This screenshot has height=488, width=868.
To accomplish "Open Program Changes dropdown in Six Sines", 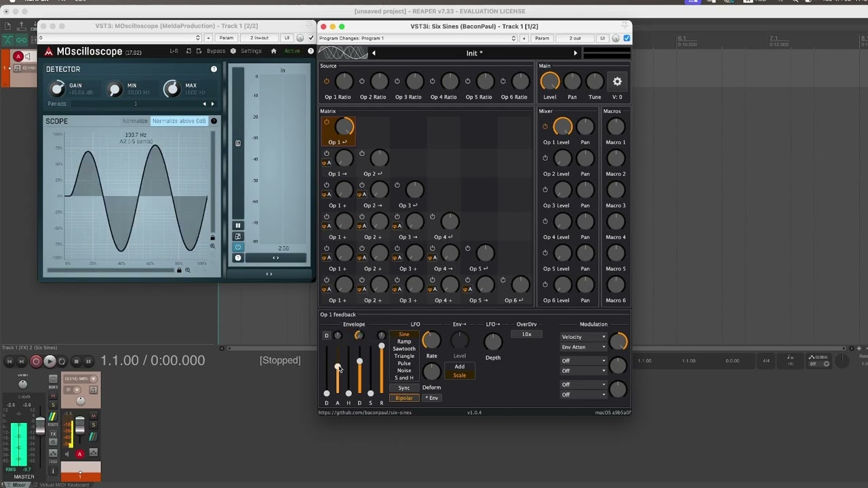I will click(x=417, y=38).
